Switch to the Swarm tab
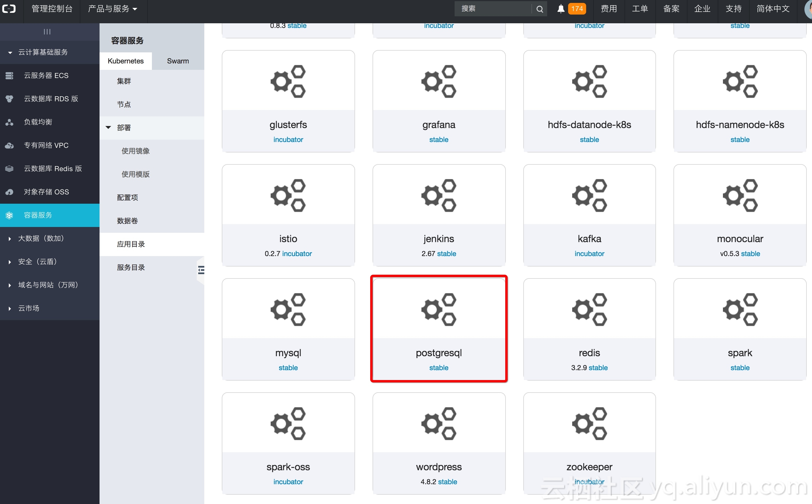The height and width of the screenshot is (504, 812). tap(178, 61)
